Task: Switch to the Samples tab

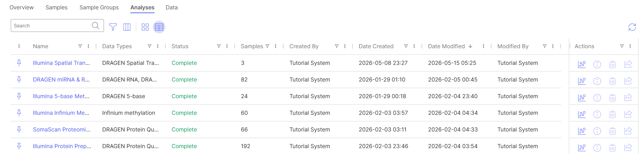Action: (56, 7)
